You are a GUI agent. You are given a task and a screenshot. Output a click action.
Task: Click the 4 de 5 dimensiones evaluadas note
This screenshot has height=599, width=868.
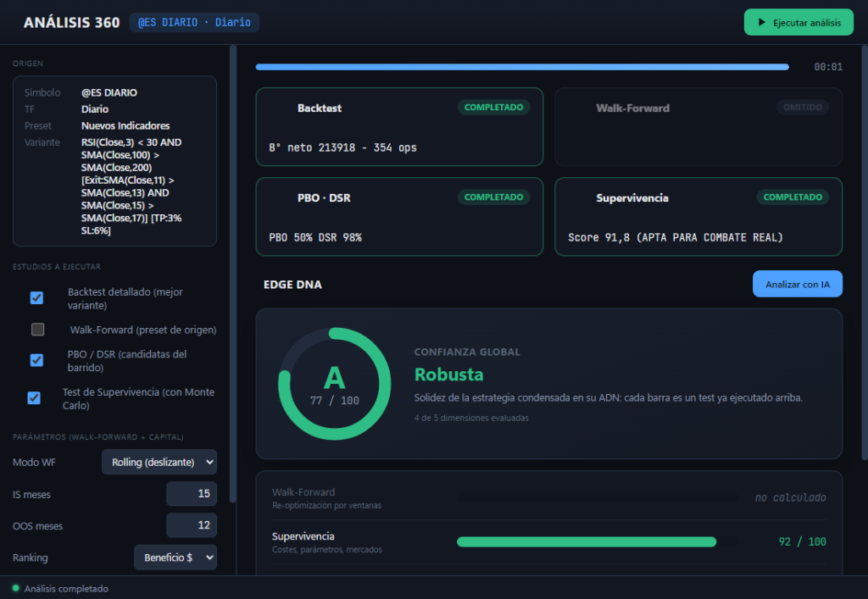(471, 419)
